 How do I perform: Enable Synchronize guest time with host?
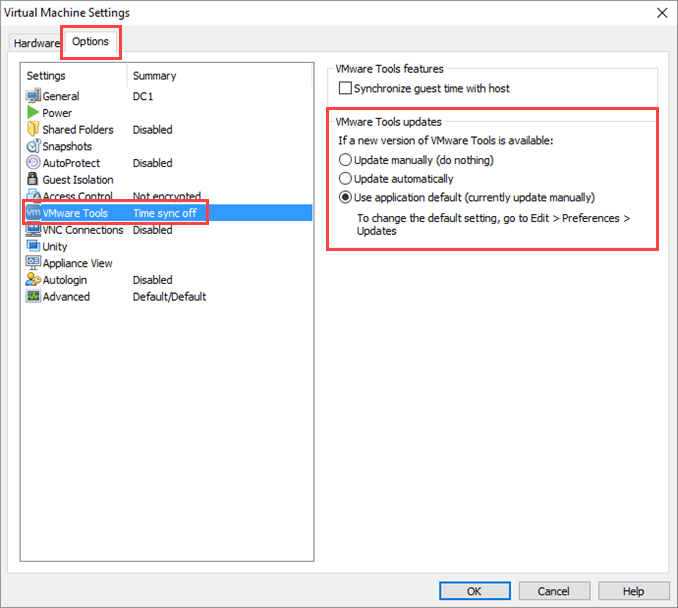pyautogui.click(x=346, y=89)
